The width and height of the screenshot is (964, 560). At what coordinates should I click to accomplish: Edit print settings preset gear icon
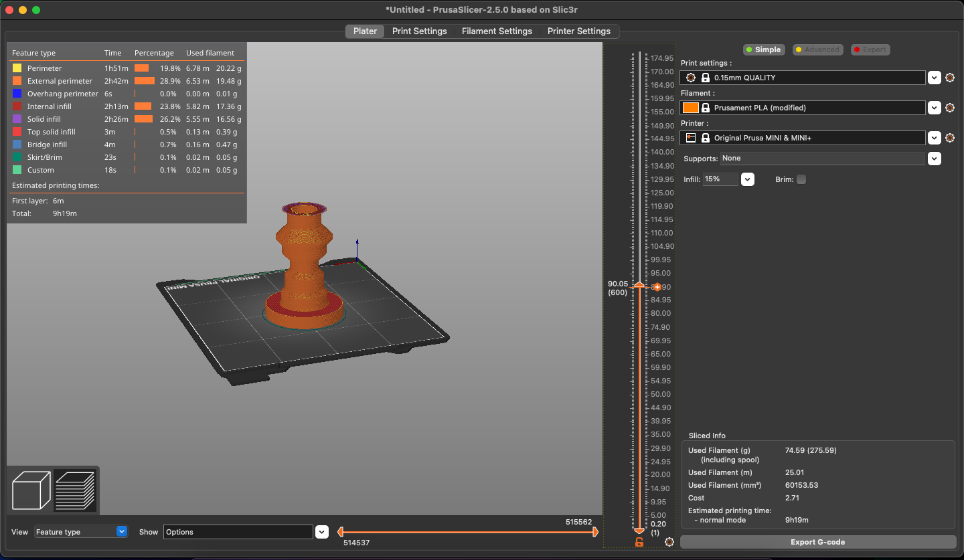(950, 78)
